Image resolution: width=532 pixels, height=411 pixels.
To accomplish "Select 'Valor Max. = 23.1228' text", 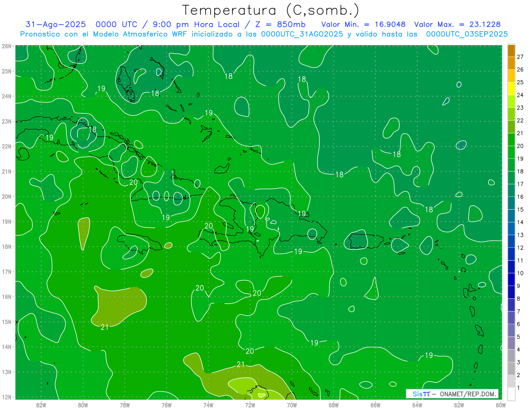I will (x=458, y=25).
